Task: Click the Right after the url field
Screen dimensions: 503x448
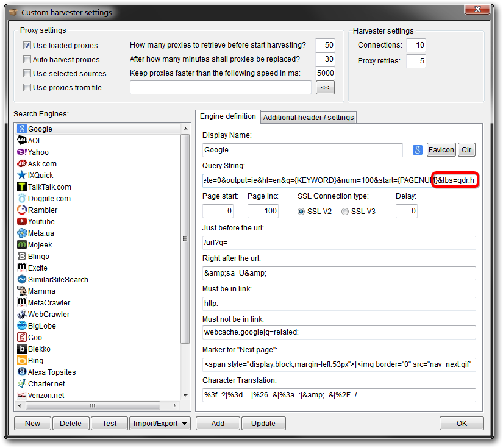Action: [339, 273]
